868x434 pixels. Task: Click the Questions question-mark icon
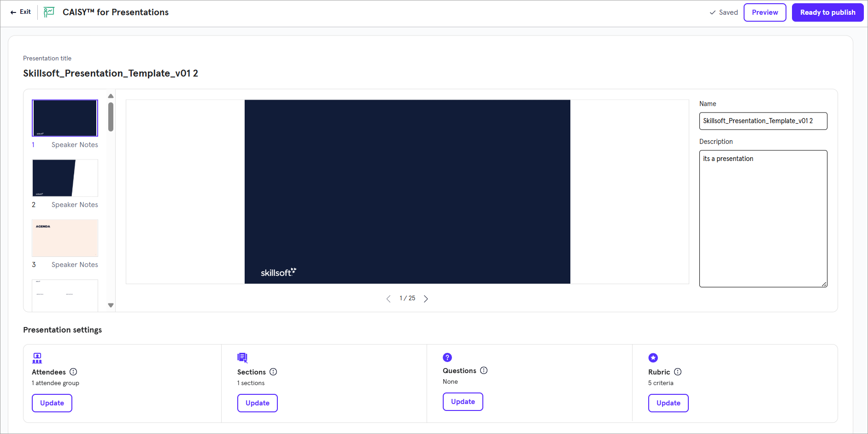pyautogui.click(x=447, y=357)
